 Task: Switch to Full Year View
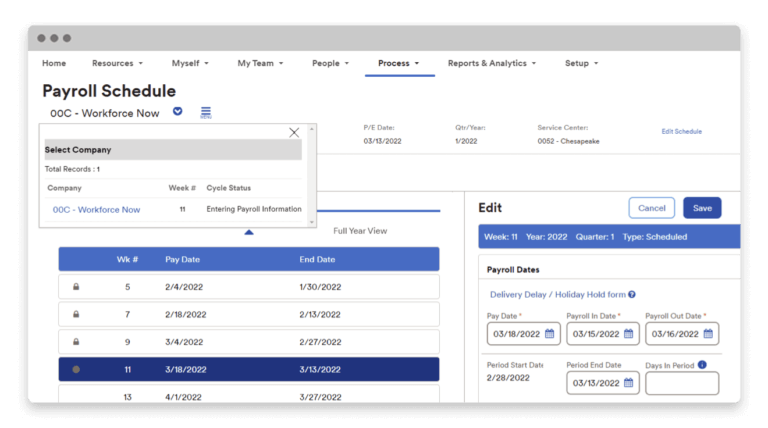[x=360, y=231]
